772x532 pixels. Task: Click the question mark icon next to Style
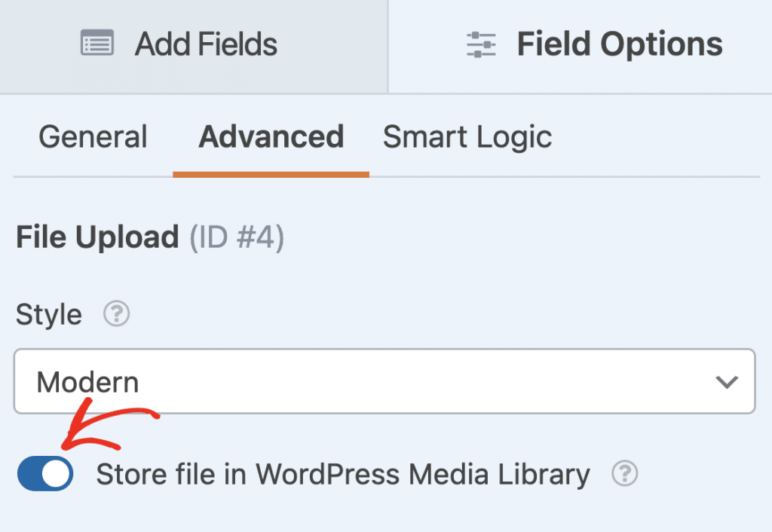(x=117, y=314)
